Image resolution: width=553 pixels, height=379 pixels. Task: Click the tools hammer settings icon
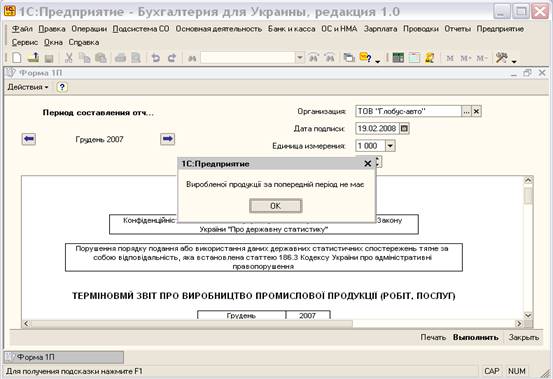(x=501, y=57)
